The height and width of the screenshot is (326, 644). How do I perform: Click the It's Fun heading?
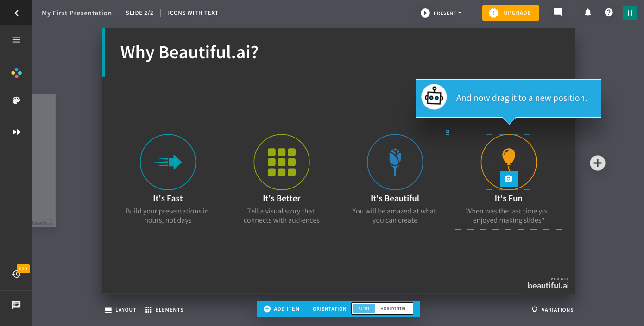(509, 198)
